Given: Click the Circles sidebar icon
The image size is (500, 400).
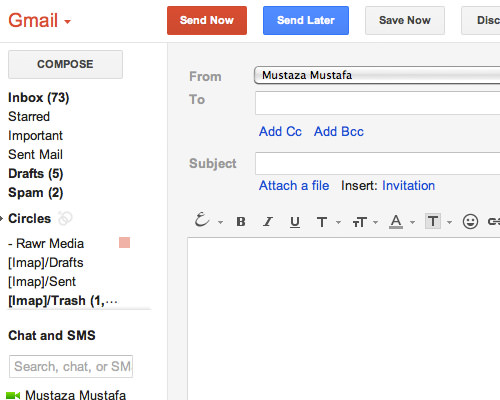Looking at the screenshot, I should (x=65, y=219).
